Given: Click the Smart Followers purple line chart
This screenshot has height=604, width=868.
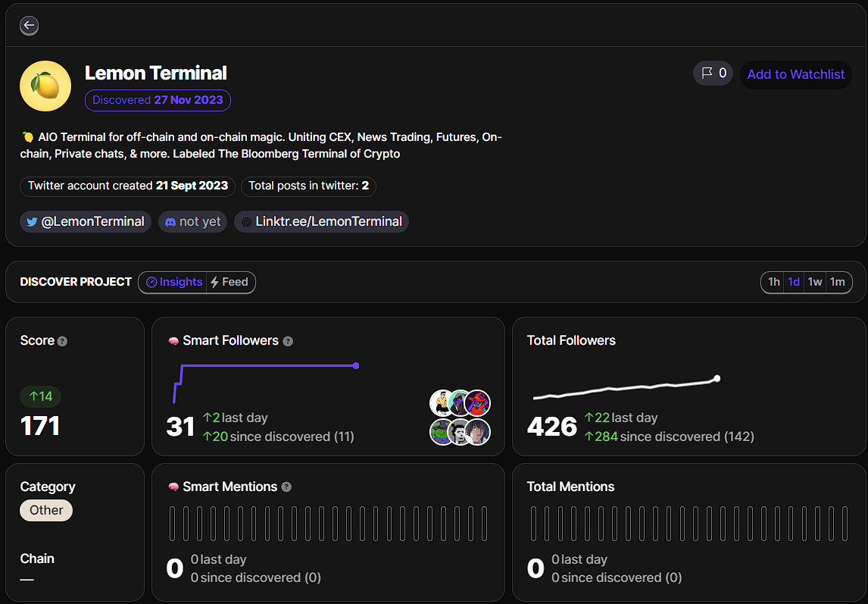Looking at the screenshot, I should [x=267, y=383].
